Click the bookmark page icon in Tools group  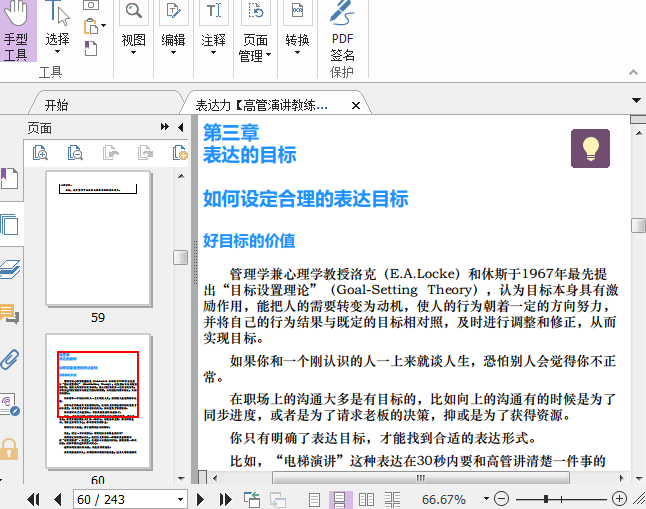click(x=91, y=48)
